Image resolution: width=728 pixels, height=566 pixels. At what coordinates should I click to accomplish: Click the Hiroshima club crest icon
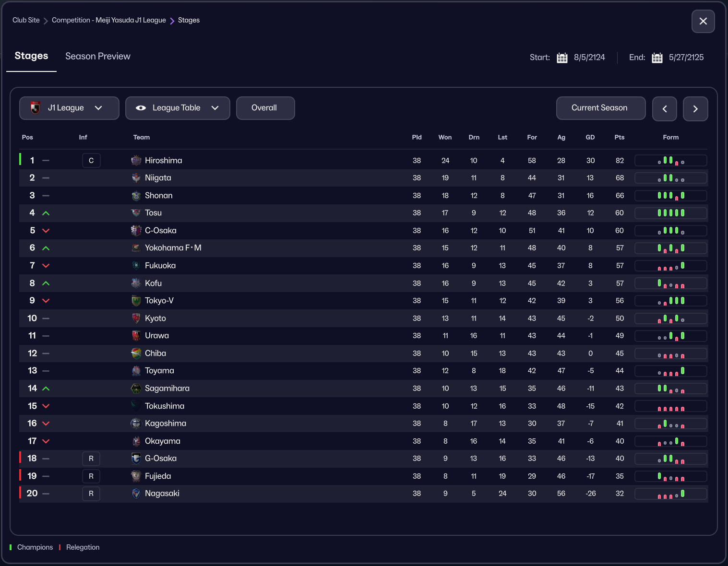pyautogui.click(x=136, y=161)
